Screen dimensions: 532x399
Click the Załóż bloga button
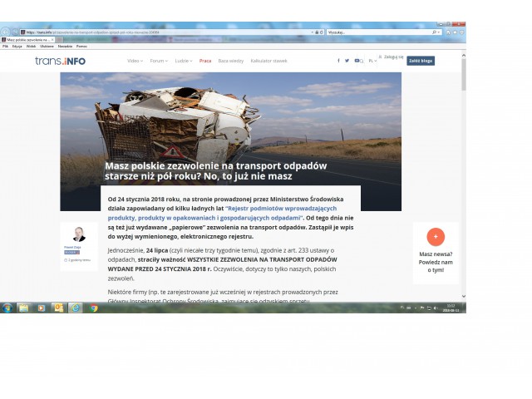(x=420, y=61)
